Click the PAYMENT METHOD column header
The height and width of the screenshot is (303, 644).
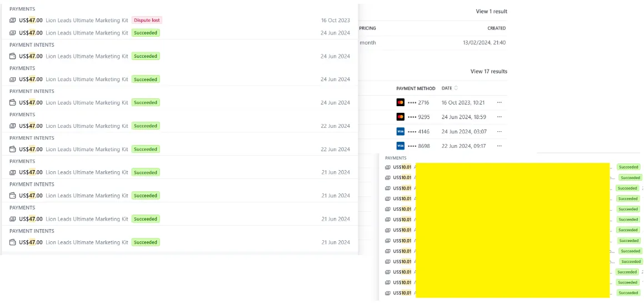416,88
